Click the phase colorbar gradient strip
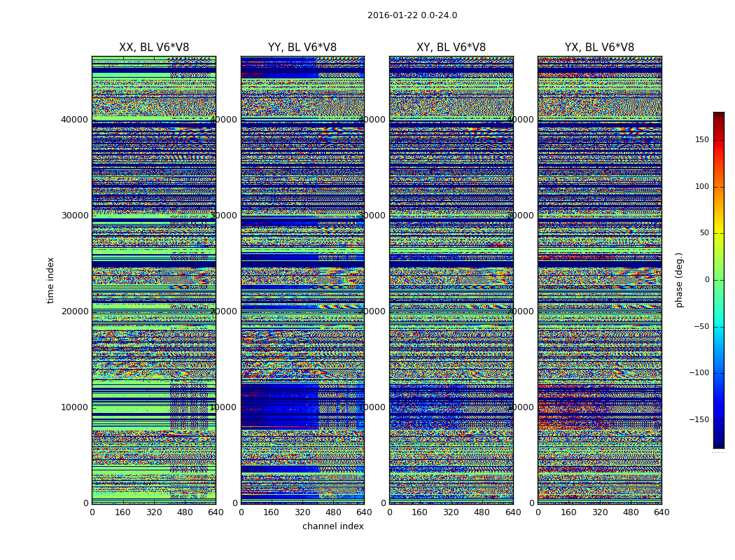This screenshot has width=735, height=560. tap(718, 280)
